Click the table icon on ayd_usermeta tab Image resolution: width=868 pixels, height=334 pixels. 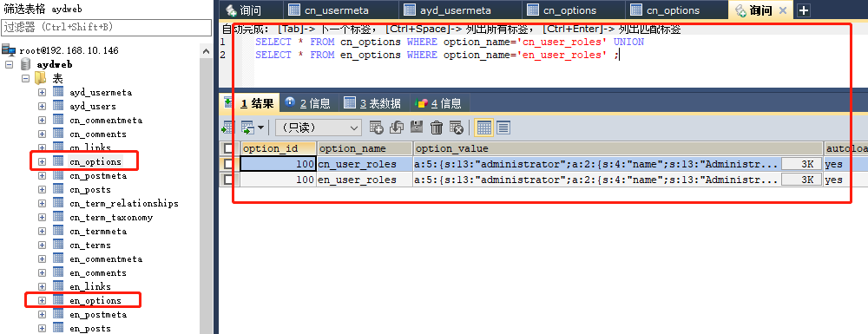pos(410,10)
